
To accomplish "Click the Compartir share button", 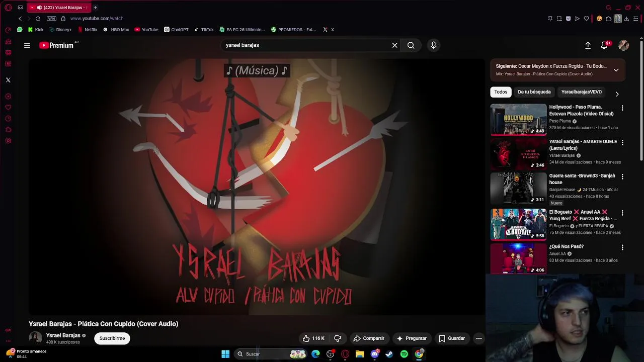I will (369, 338).
